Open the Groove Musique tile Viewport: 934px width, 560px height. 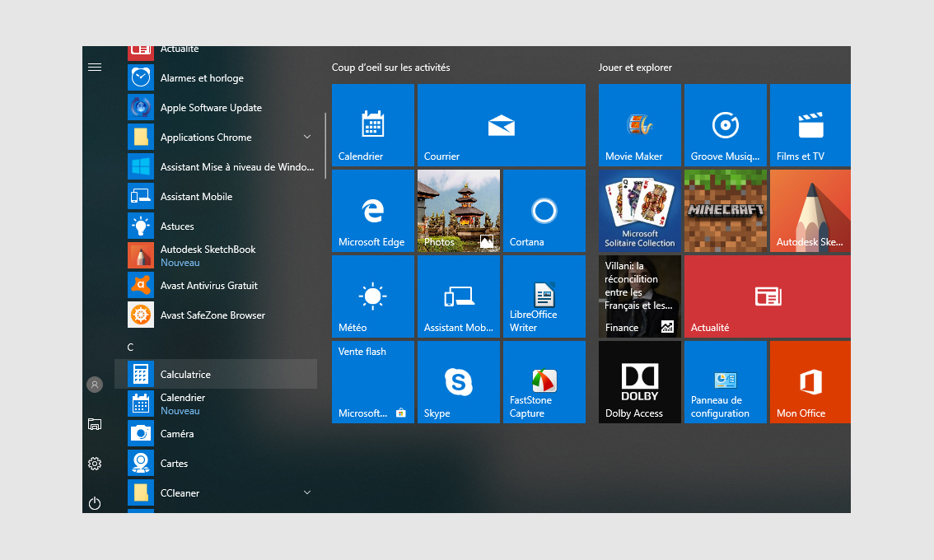pyautogui.click(x=726, y=125)
